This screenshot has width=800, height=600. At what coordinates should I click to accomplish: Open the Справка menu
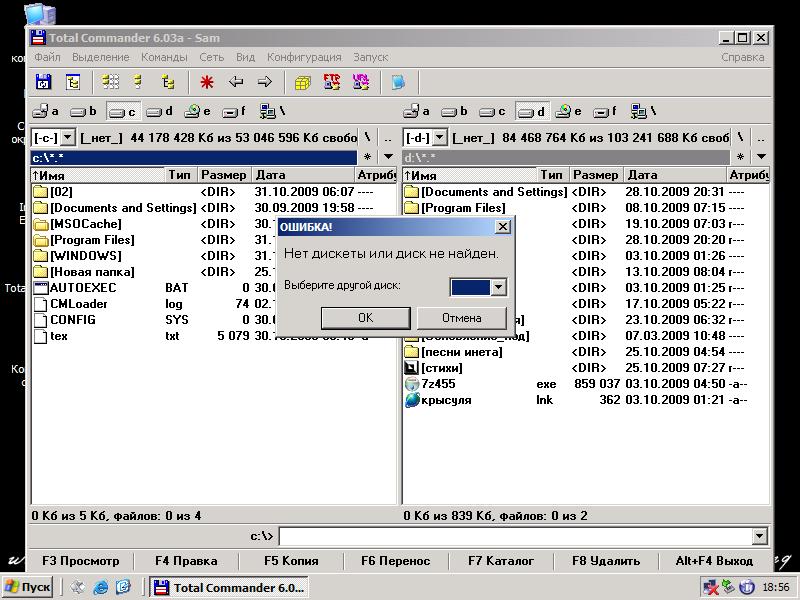(743, 57)
